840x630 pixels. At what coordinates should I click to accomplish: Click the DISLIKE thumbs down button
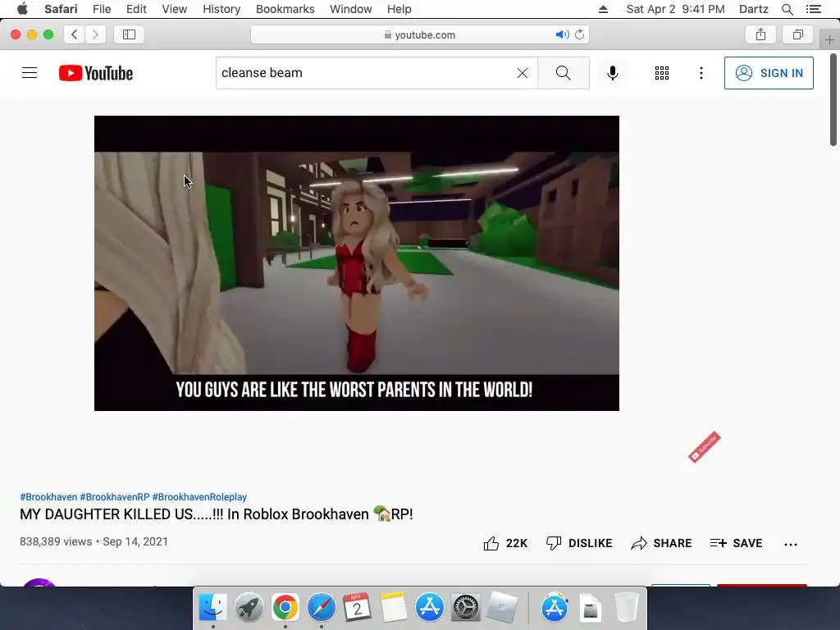click(579, 543)
